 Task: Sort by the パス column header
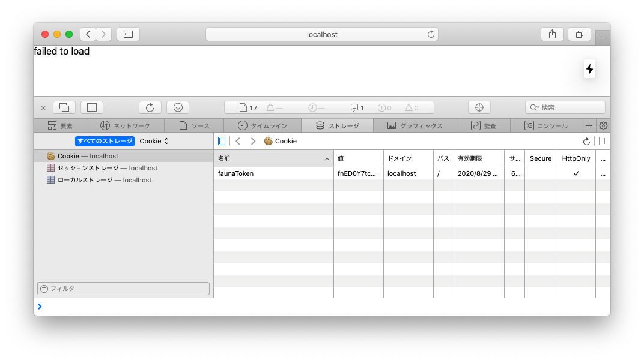[x=443, y=158]
